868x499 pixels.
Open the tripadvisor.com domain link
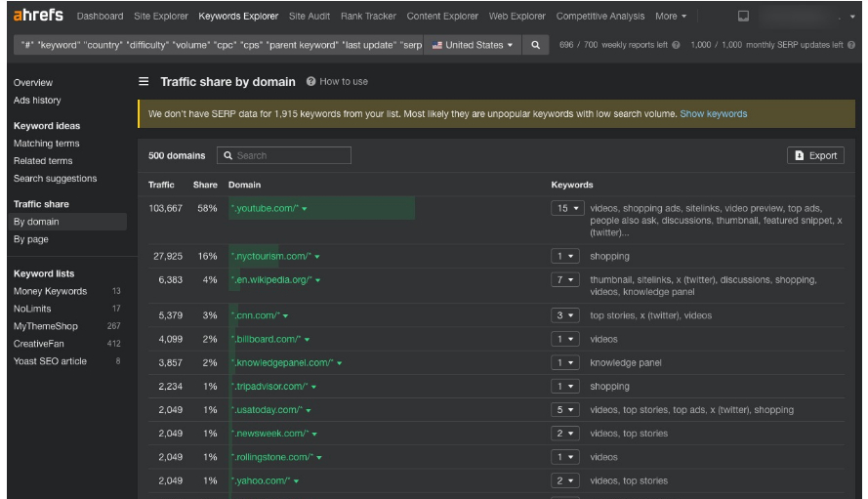point(269,386)
